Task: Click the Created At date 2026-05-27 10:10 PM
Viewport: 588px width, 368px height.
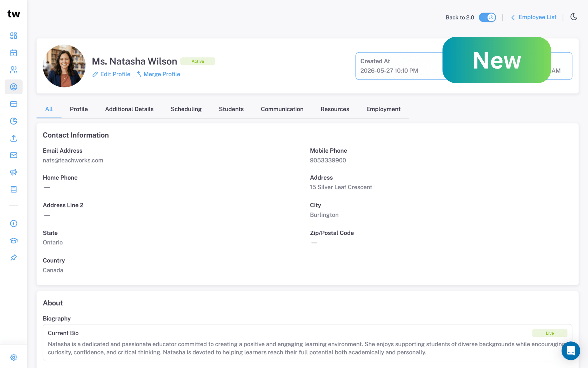Action: [x=389, y=71]
